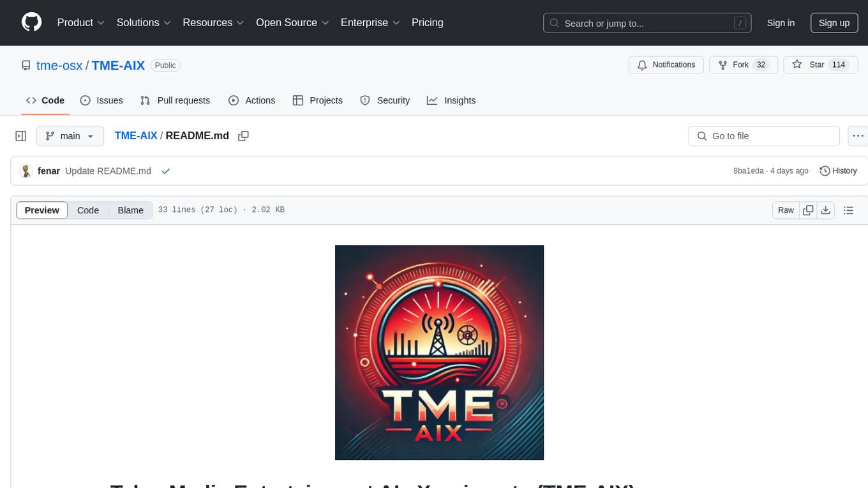View the file History

(x=838, y=171)
